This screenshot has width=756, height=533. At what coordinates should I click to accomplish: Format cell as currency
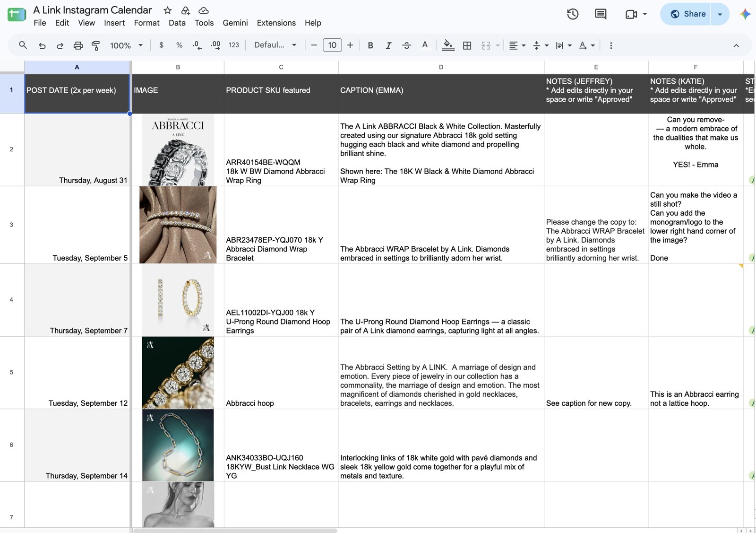click(162, 45)
